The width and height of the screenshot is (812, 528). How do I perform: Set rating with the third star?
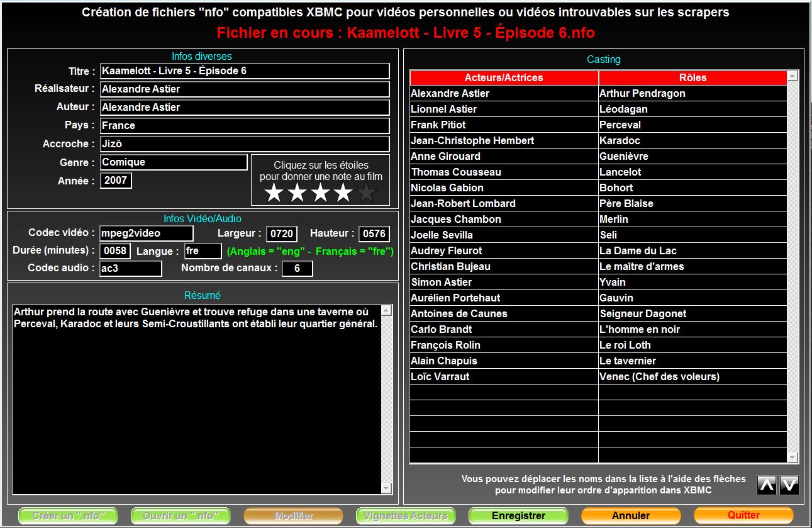[x=320, y=193]
